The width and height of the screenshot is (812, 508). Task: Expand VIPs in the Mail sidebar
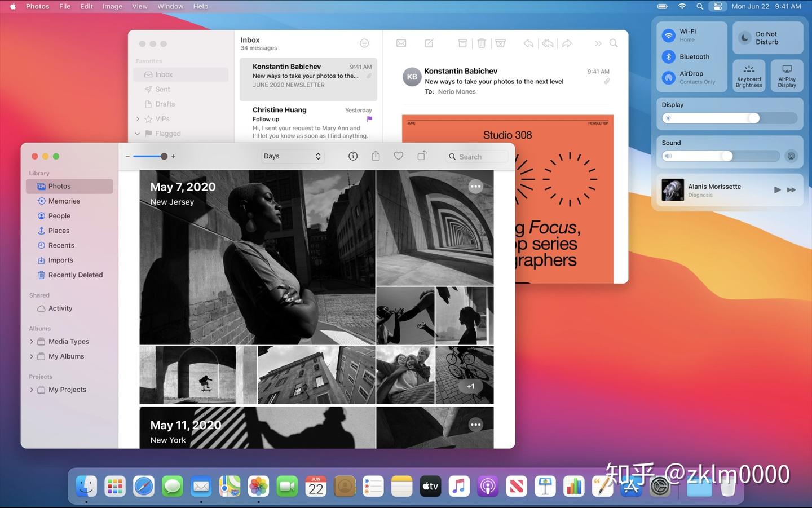pos(138,118)
